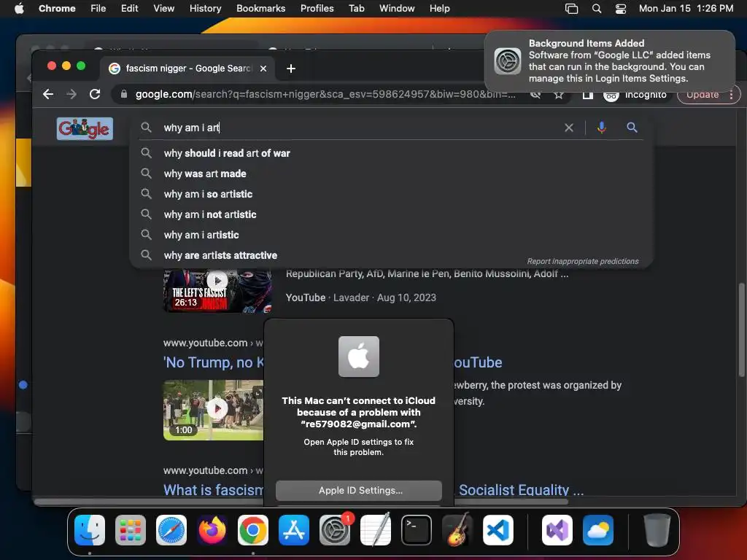747x560 pixels.
Task: Select suggestion "why should i read art of war"
Action: click(391, 153)
